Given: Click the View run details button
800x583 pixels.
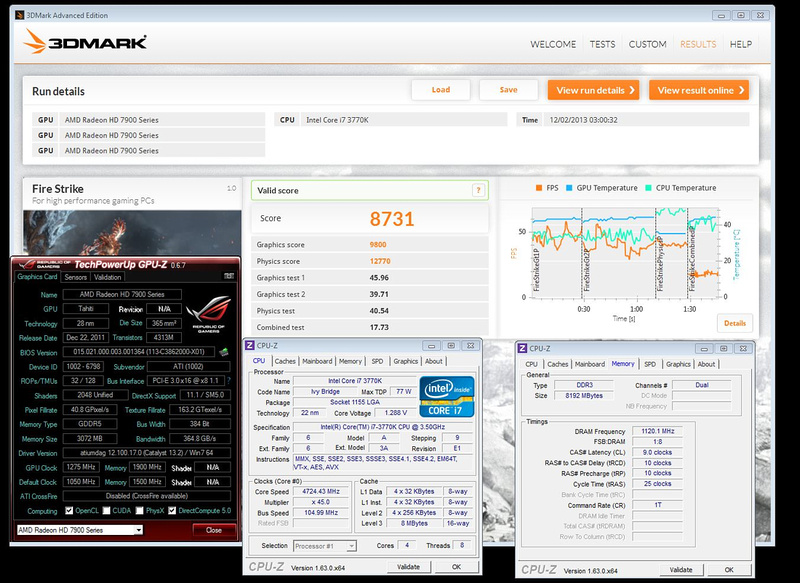Looking at the screenshot, I should pyautogui.click(x=593, y=90).
